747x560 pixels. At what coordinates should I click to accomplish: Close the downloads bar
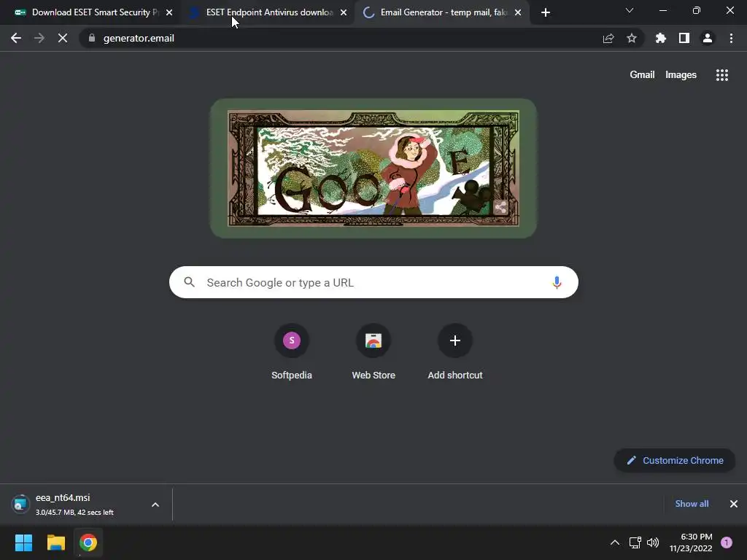[x=734, y=504]
